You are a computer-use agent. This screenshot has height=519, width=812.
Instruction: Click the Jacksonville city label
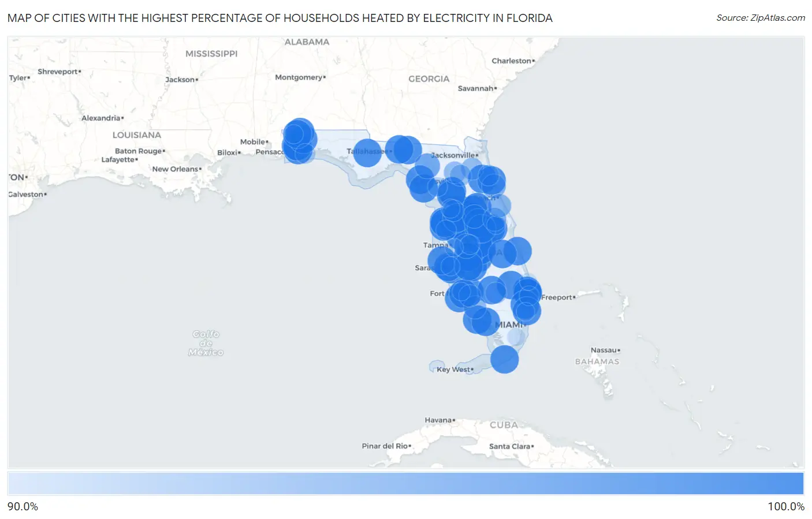pyautogui.click(x=455, y=155)
